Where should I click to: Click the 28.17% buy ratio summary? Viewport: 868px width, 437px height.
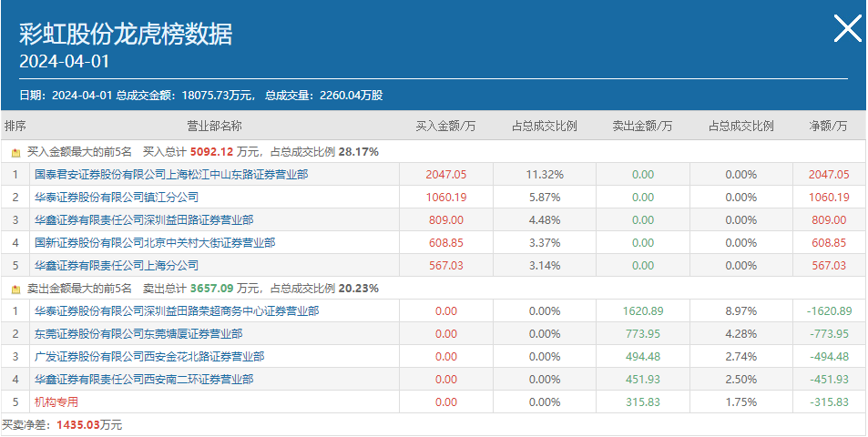tap(359, 151)
